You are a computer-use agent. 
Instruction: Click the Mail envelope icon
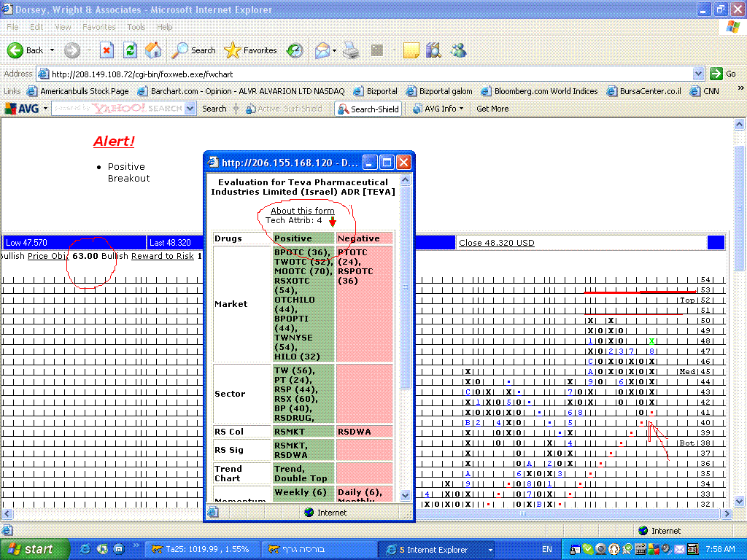[322, 50]
